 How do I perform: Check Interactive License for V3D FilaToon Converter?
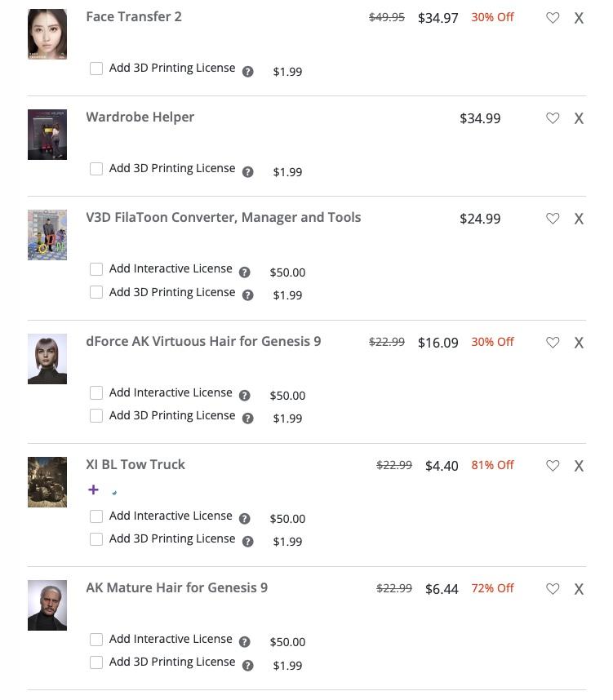pos(96,269)
